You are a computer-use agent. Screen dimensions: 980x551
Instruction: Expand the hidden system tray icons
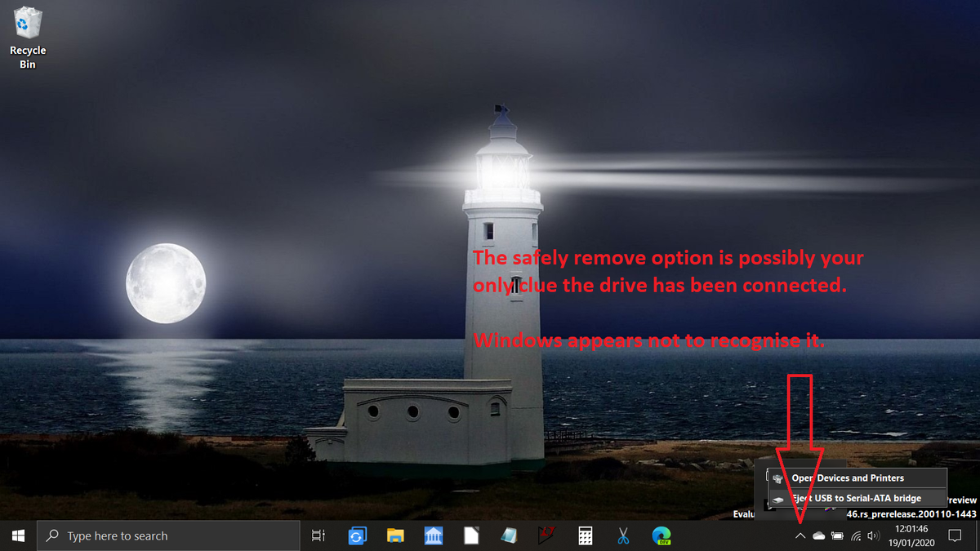(x=800, y=535)
